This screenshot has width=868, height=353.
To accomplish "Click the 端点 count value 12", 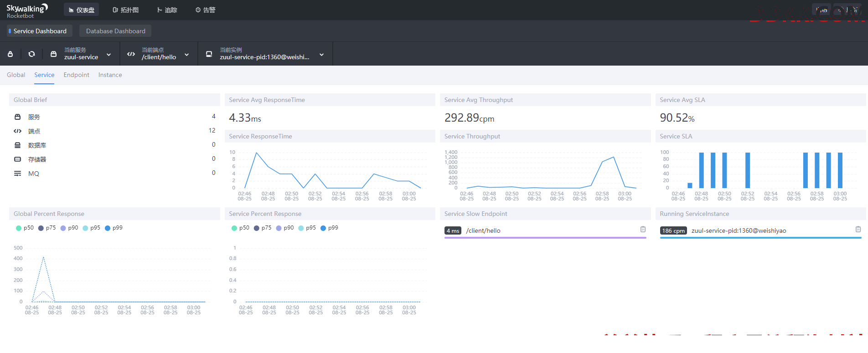I will (212, 130).
